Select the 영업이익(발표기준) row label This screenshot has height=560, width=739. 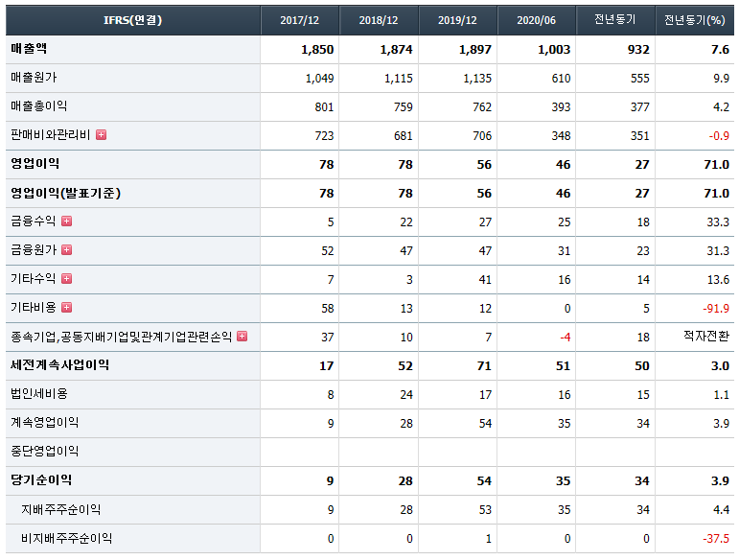click(x=66, y=193)
